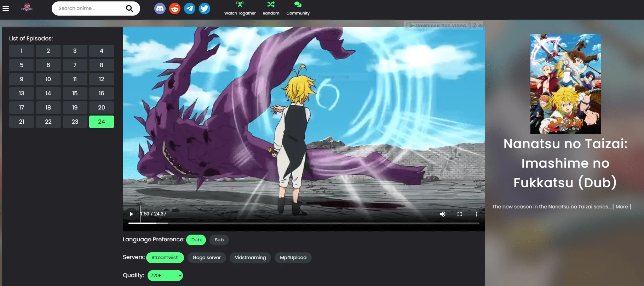Go to episode 14
Image resolution: width=644 pixels, height=286 pixels.
(x=48, y=94)
